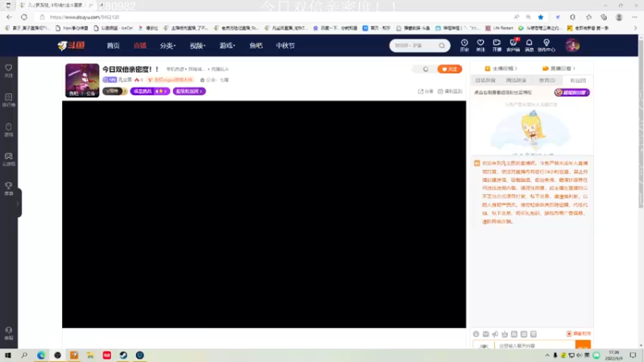Select the 直播 live tab in the navigation
This screenshot has width=644, height=362.
139,46
